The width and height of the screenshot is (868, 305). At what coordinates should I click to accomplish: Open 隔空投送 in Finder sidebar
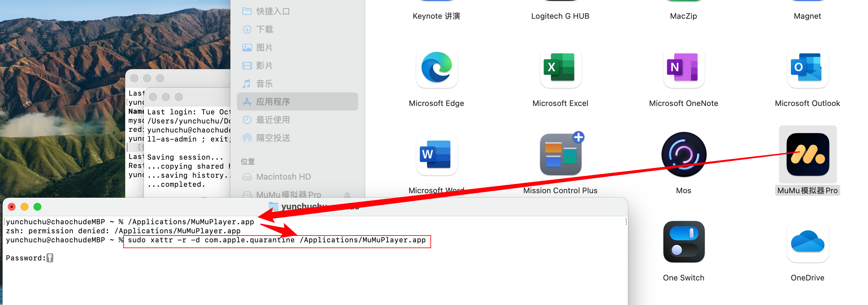click(297, 138)
